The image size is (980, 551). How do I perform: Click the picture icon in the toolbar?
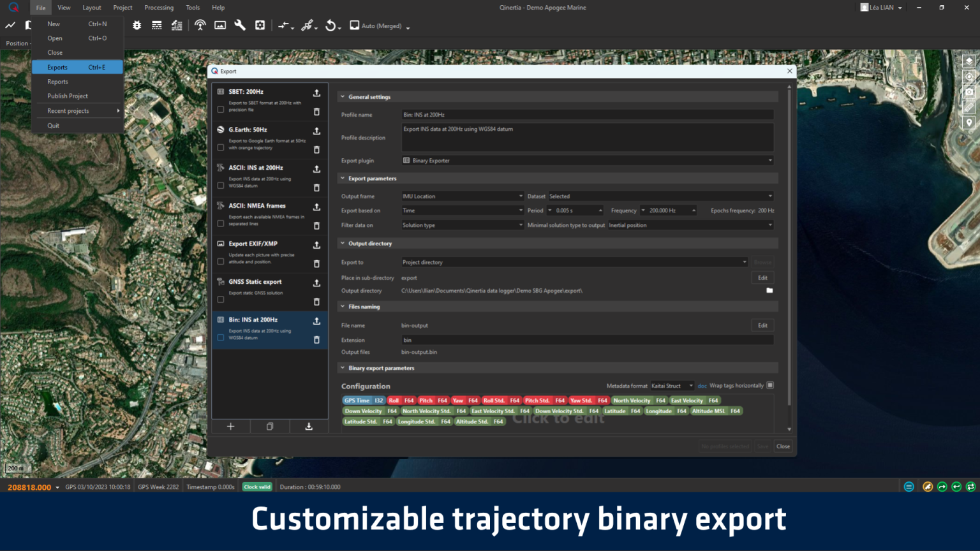(220, 26)
